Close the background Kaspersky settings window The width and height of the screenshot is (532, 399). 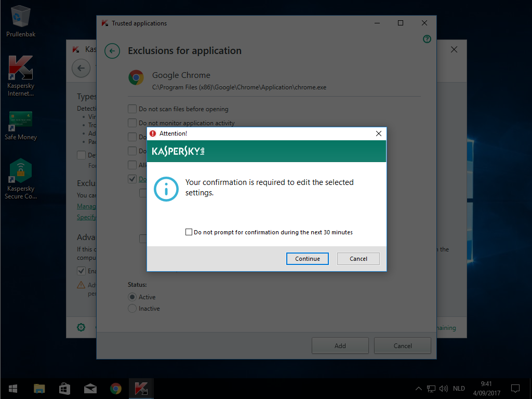[x=454, y=49]
